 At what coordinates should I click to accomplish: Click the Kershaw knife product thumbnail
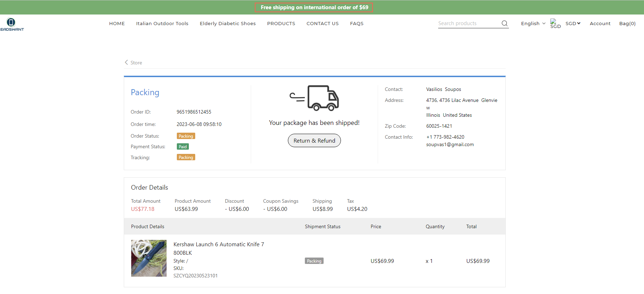tap(149, 258)
